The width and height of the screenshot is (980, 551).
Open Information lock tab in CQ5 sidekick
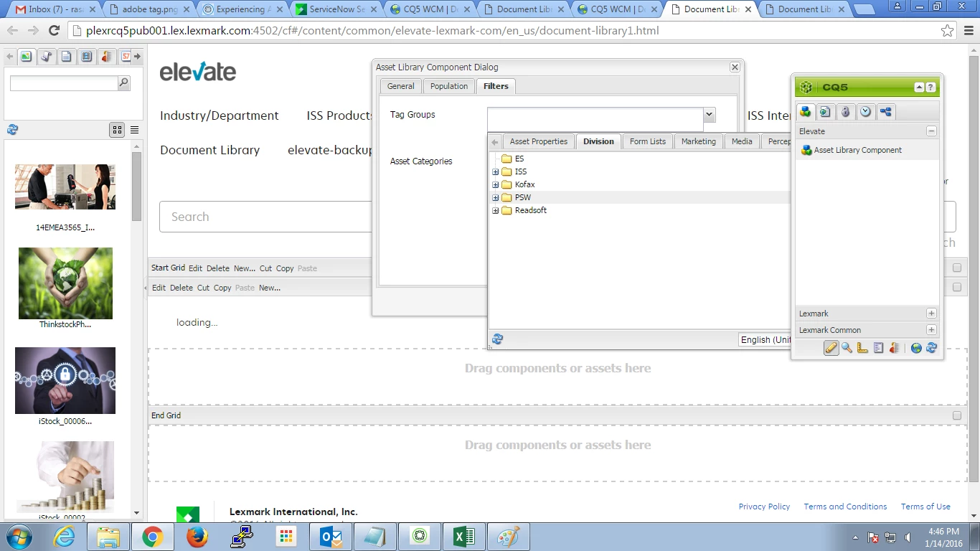(x=846, y=111)
